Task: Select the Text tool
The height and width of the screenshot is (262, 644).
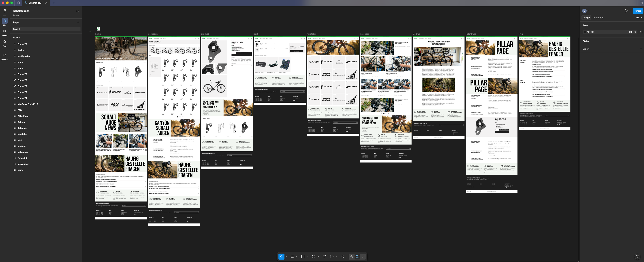Action: tap(324, 257)
